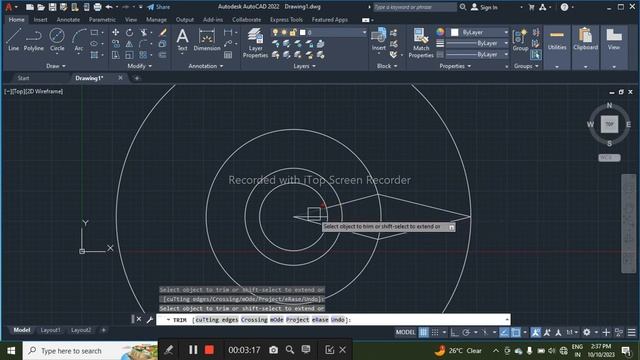640x360 pixels.
Task: Select the multiline Text tool
Action: point(182,40)
